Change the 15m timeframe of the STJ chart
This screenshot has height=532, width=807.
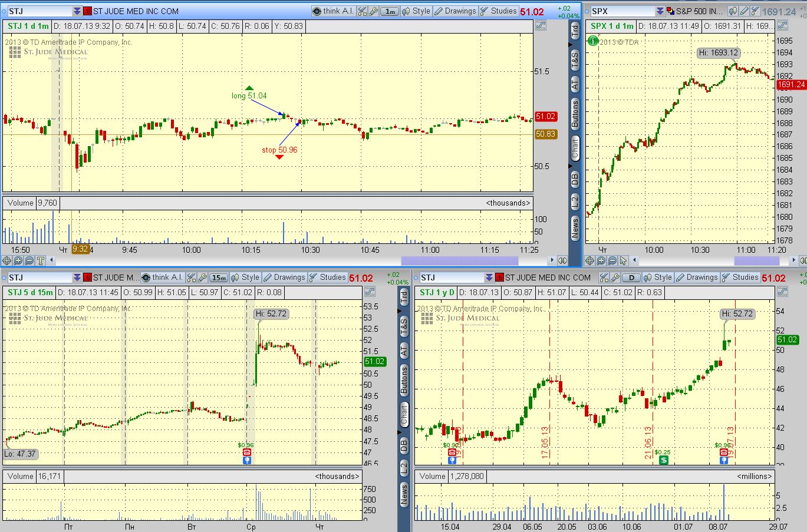tap(219, 277)
